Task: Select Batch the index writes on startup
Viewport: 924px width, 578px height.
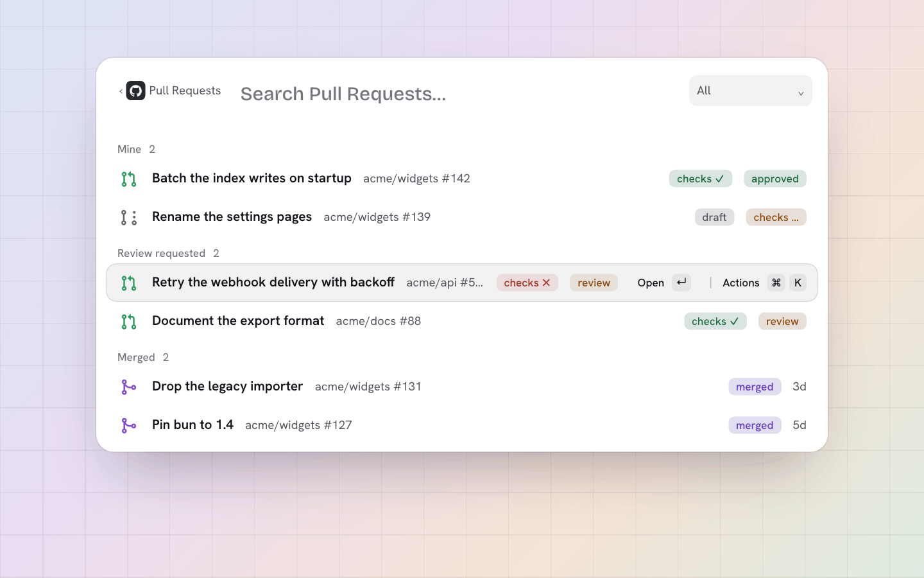Action: point(462,179)
